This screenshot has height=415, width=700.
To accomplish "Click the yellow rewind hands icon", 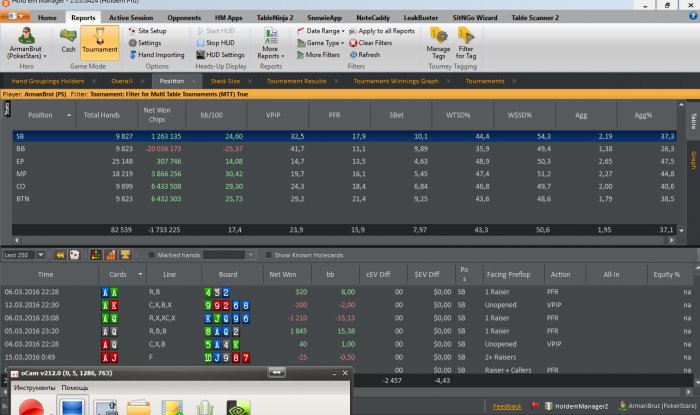I will coord(60,255).
